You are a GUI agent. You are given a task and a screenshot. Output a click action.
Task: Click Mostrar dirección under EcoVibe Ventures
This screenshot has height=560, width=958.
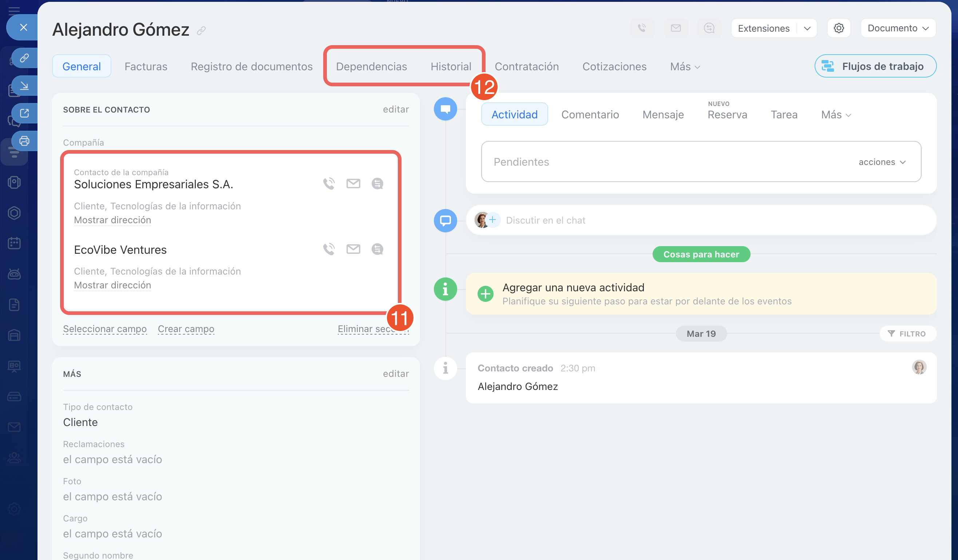pyautogui.click(x=112, y=285)
